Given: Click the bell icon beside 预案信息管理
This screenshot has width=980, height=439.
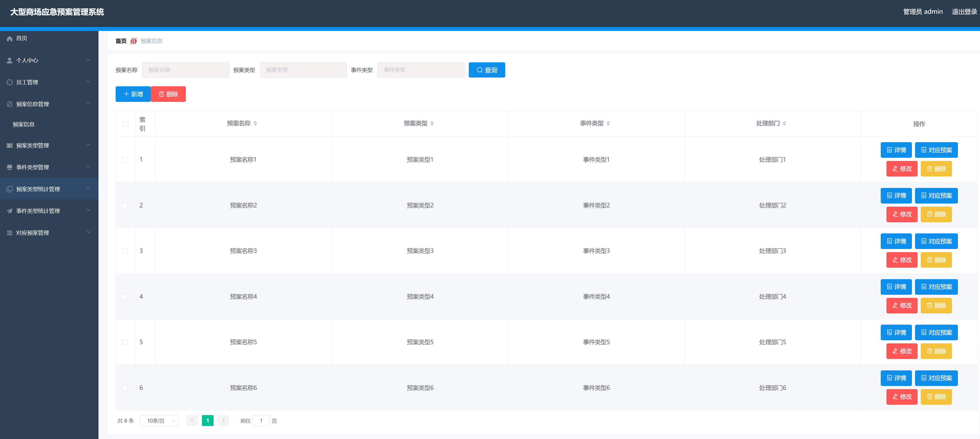Looking at the screenshot, I should 10,104.
